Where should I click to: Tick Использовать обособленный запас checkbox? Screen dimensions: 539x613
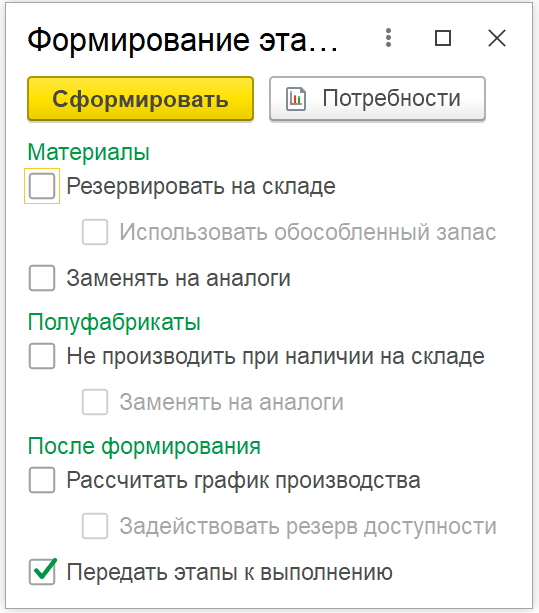tap(95, 232)
